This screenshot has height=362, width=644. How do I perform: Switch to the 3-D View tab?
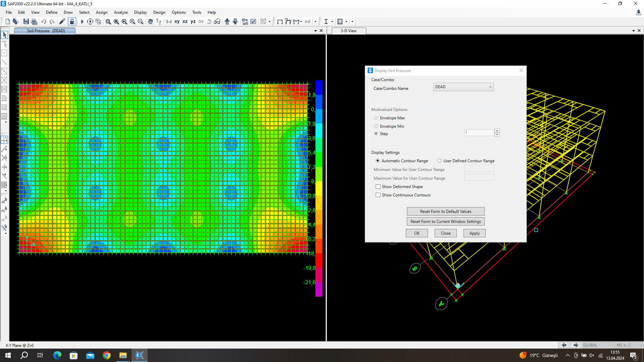348,31
